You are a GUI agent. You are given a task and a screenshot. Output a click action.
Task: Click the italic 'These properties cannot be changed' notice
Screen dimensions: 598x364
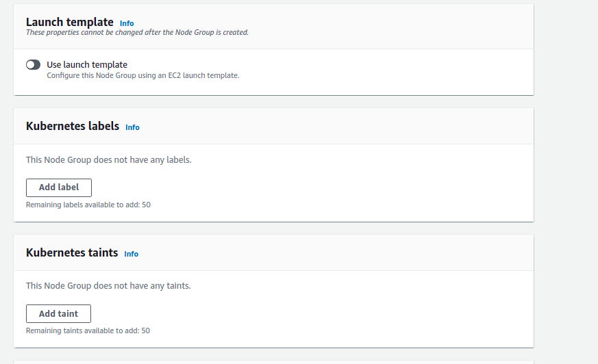tap(137, 32)
